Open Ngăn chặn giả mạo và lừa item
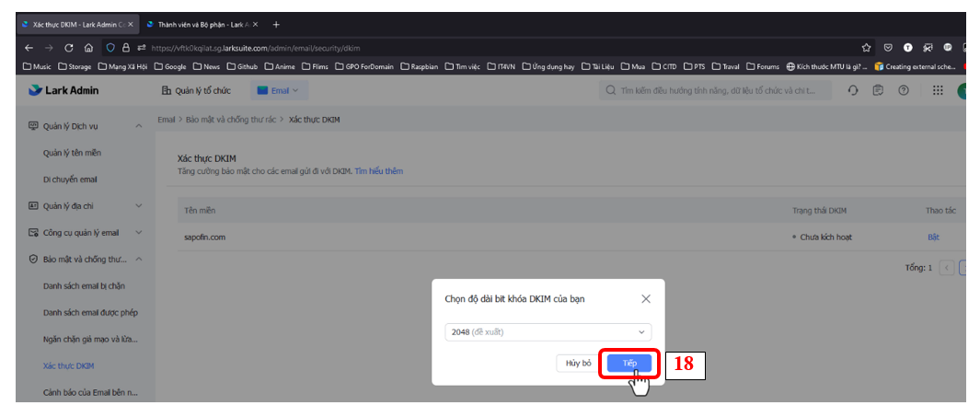The image size is (980, 417). point(90,339)
